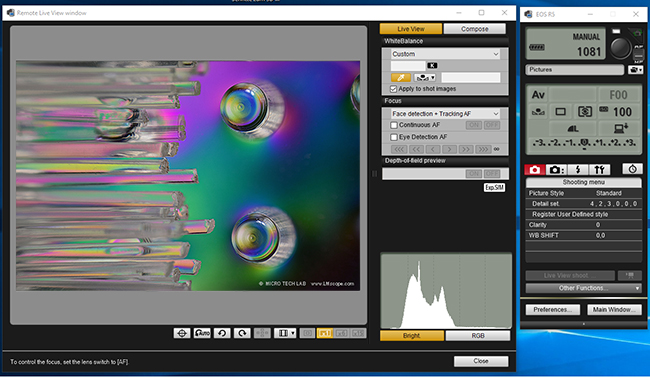This screenshot has height=378, width=650.
Task: Uncheck Apply to shot images
Action: (x=394, y=89)
